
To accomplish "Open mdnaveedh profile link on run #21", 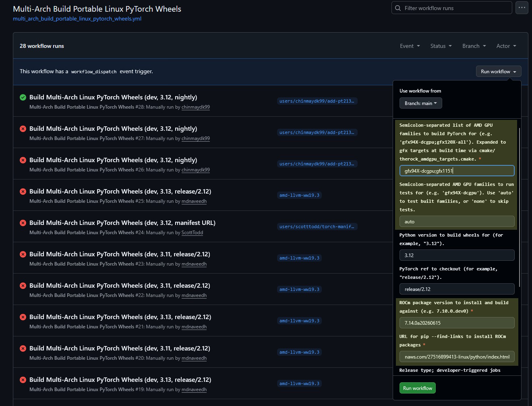I will (194, 327).
